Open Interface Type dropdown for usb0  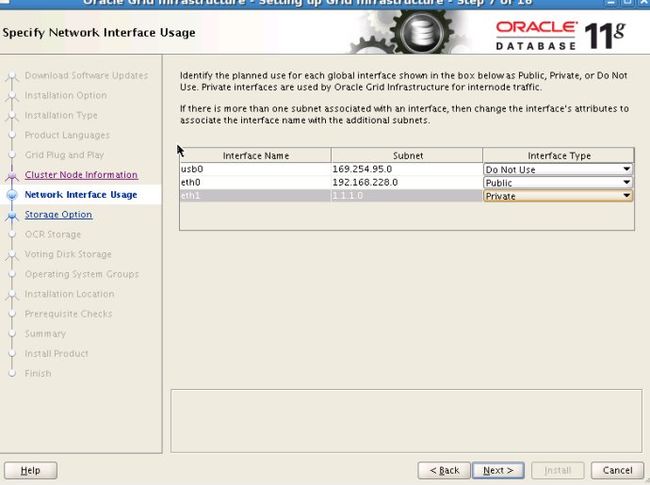click(x=558, y=169)
